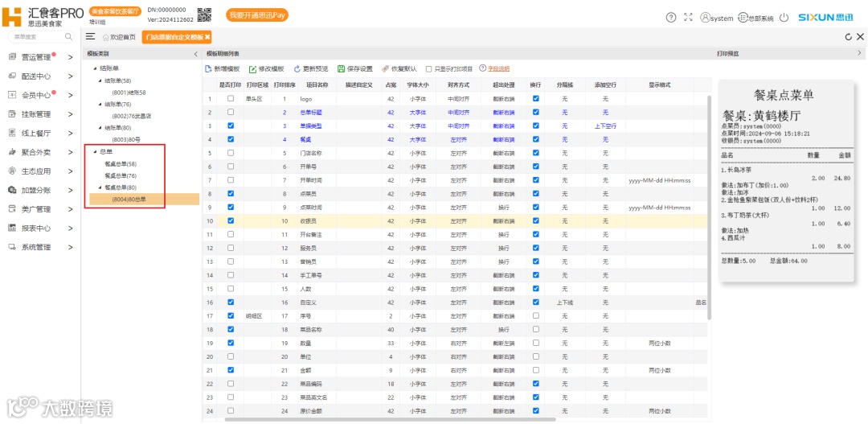Click the table horizontal scrollbar

tap(391, 419)
